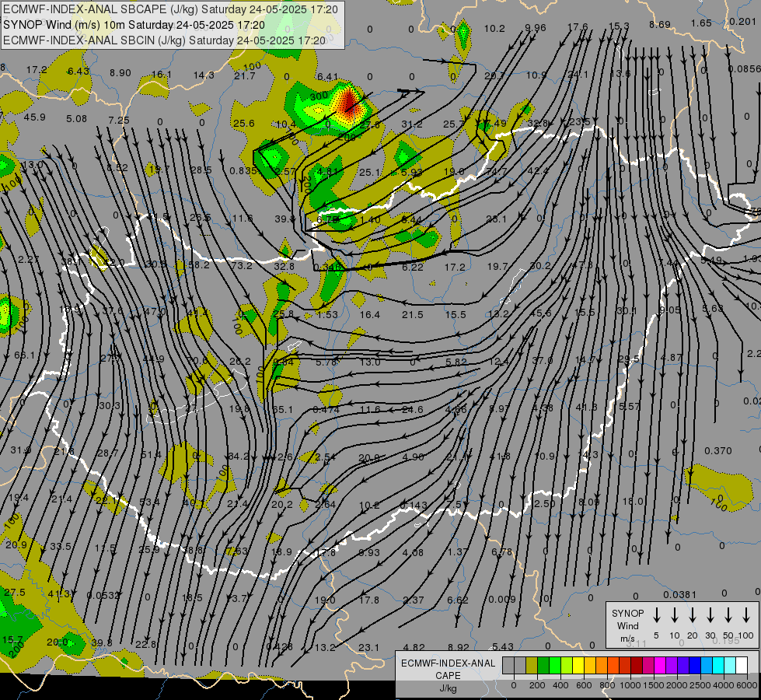The height and width of the screenshot is (700, 761).
Task: Click the 'ECMWF-INDEX-ANAL SBCAPE' title line
Action: pyautogui.click(x=170, y=9)
